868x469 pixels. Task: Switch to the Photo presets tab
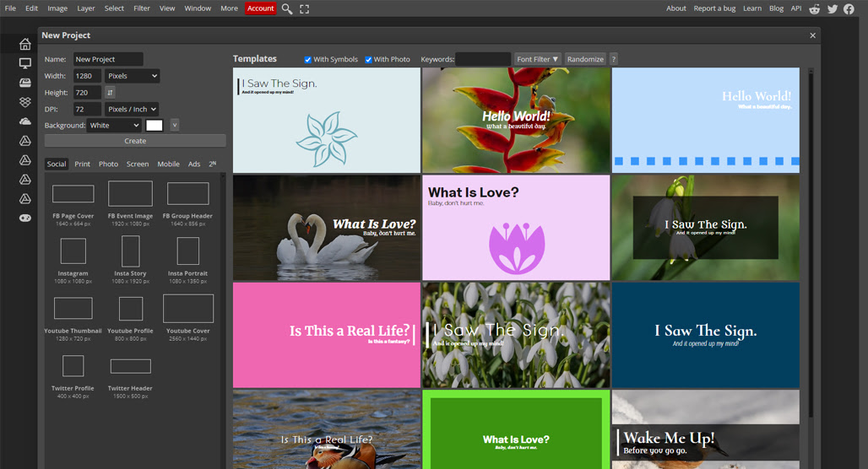(108, 164)
